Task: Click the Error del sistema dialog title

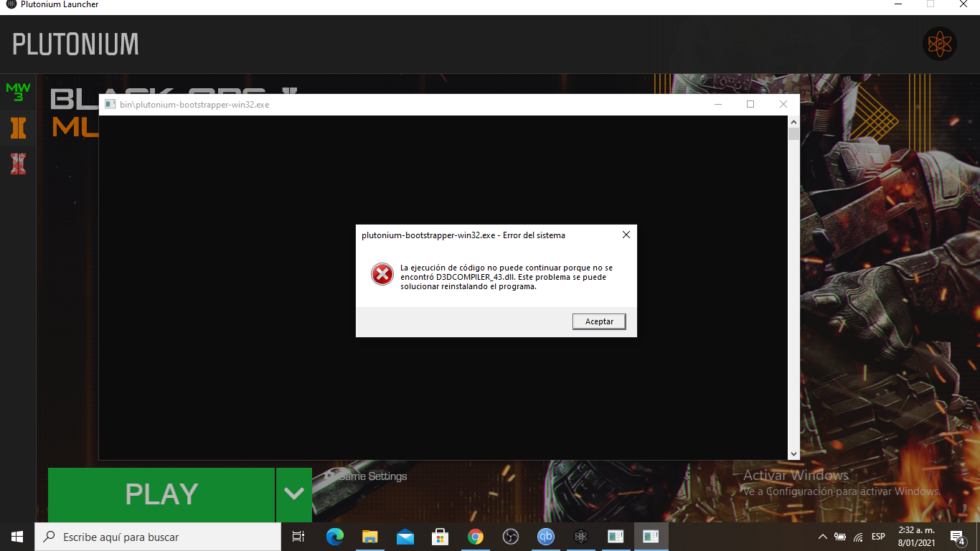Action: [463, 235]
